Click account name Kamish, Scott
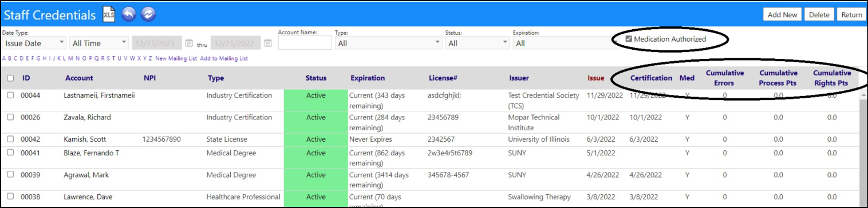 pyautogui.click(x=85, y=139)
